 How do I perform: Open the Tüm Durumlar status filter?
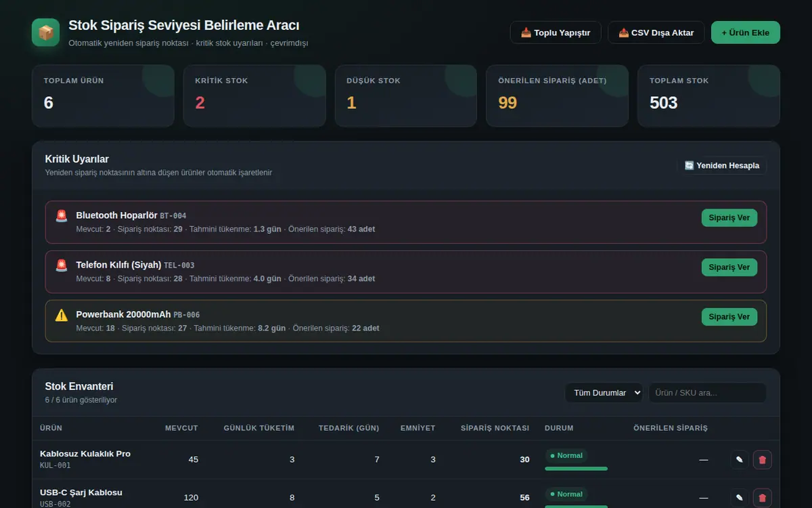[x=604, y=393]
